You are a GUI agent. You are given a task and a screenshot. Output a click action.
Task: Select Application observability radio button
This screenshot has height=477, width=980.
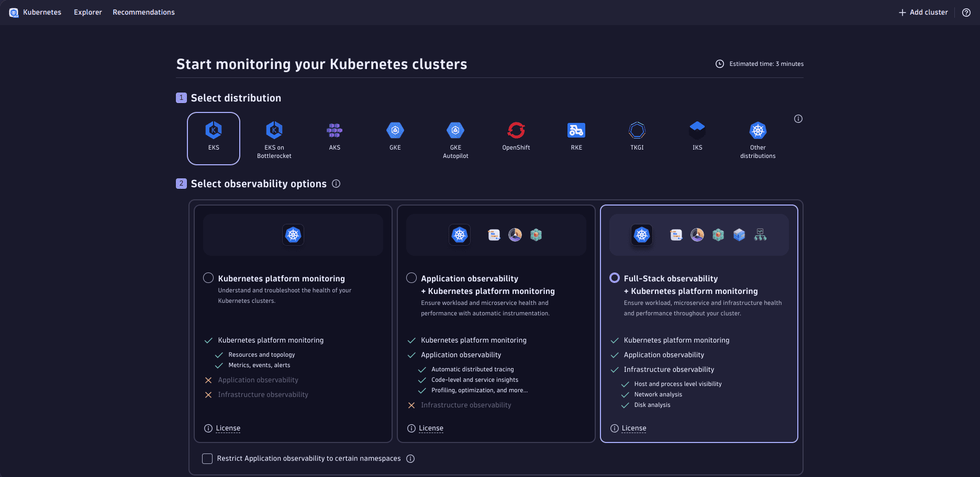point(411,278)
